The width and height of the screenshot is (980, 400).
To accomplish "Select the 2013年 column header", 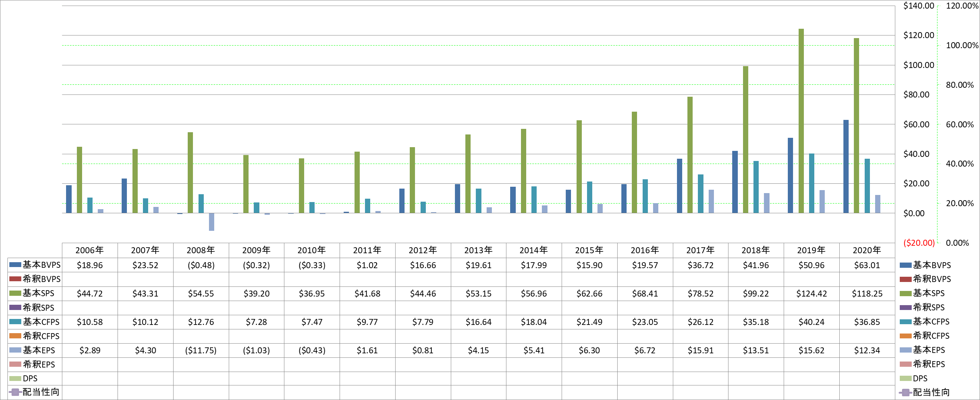I will pos(478,250).
